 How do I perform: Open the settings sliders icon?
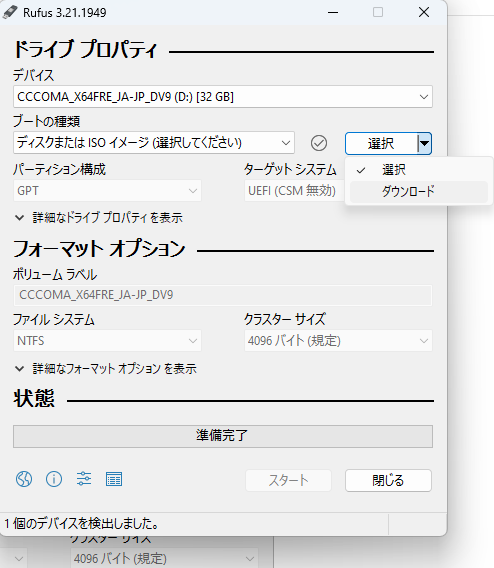pyautogui.click(x=84, y=479)
